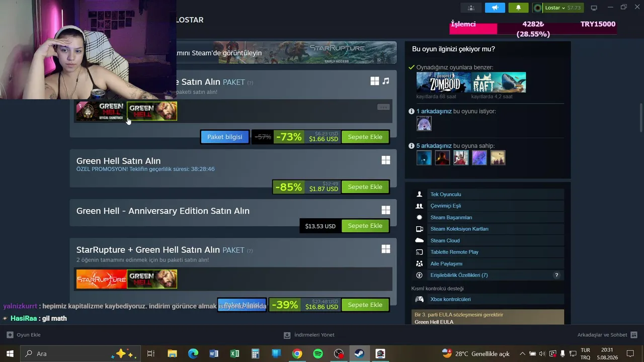The height and width of the screenshot is (362, 644).
Task: Click Oyun Ekle at the bottom left
Action: point(24,335)
